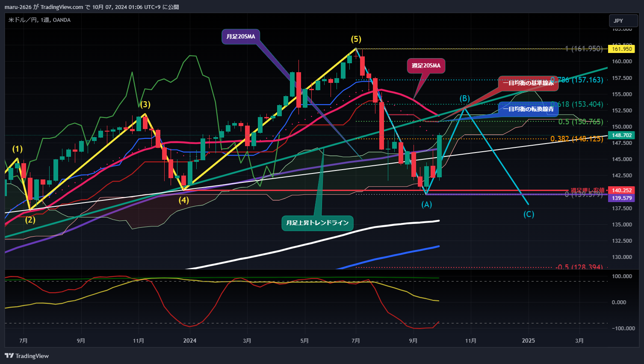Viewport: 644px width, 364px height.
Task: Select the 月足20SMA purple callout label
Action: point(241,37)
